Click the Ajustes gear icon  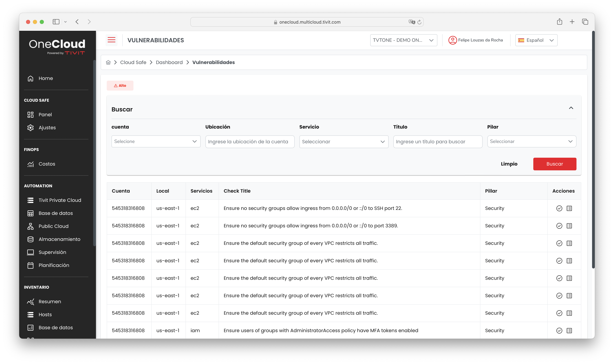(x=30, y=128)
